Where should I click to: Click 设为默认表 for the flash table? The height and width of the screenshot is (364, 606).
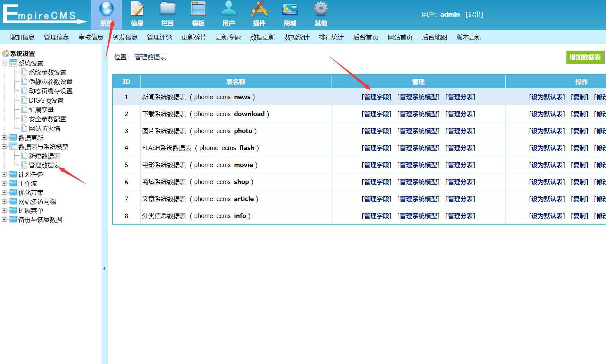point(547,148)
